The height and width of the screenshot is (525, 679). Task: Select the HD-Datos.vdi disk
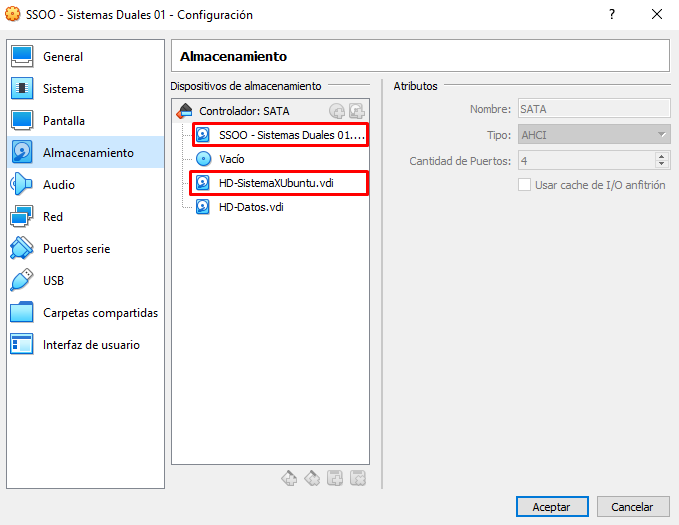tap(251, 207)
